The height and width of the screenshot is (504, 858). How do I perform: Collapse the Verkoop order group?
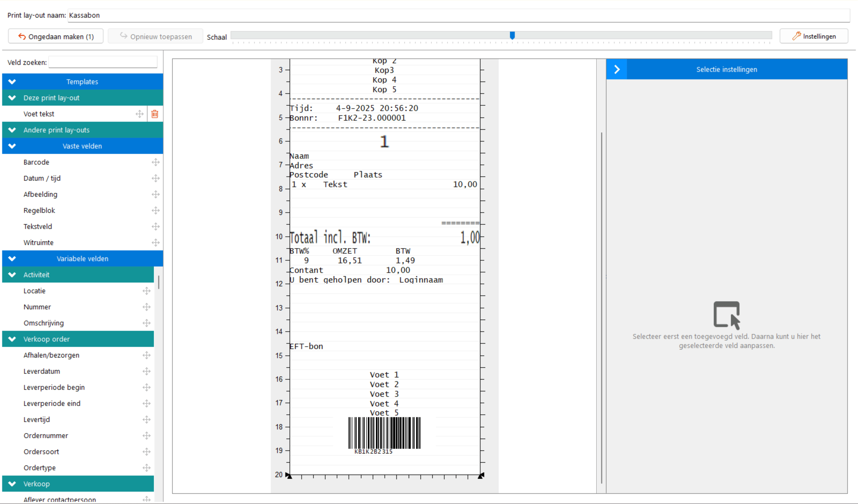pyautogui.click(x=12, y=339)
